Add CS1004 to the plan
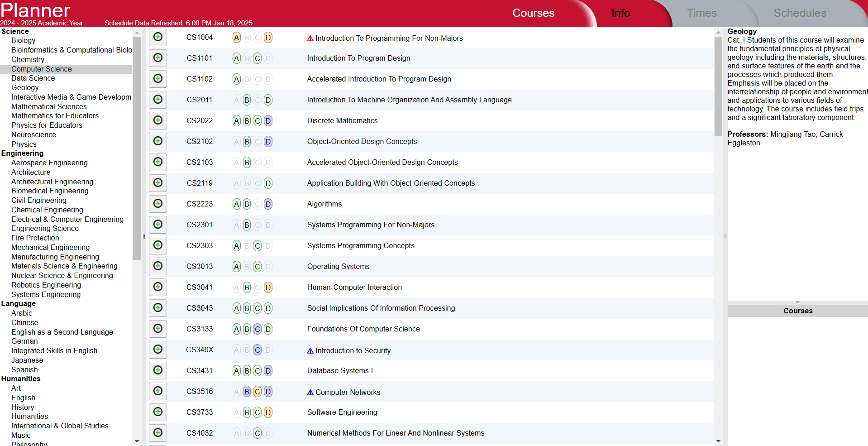868x446 pixels. click(157, 37)
